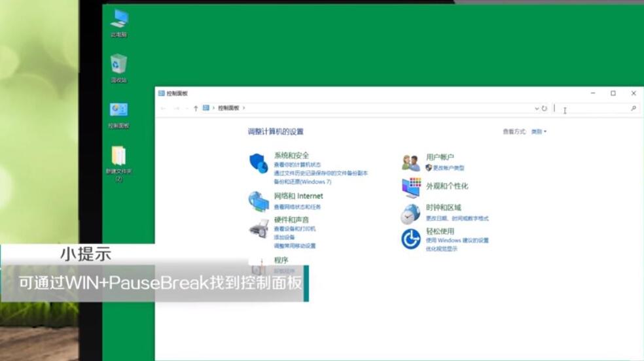
Task: Open the 查看设备和打印机 link
Action: (x=295, y=229)
